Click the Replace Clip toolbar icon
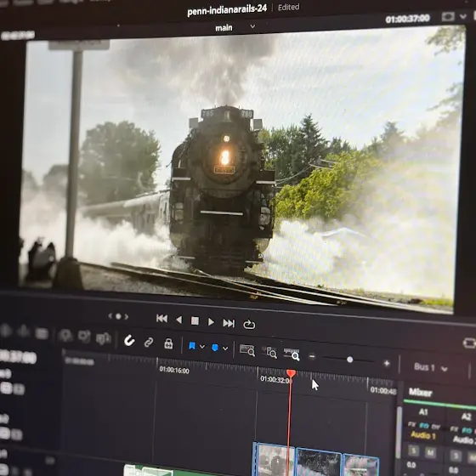Image resolution: width=476 pixels, height=476 pixels. tap(103, 338)
